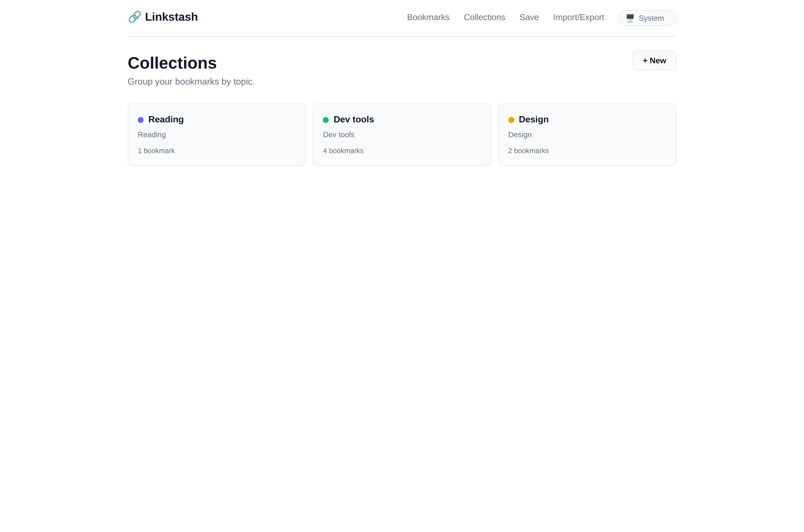Open the Design collection title

pos(534,119)
